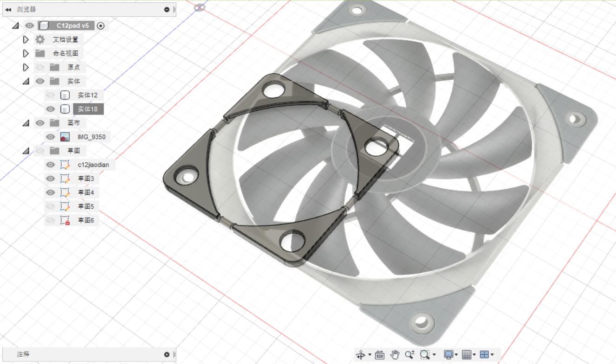Open Grid and Snaps settings icon
Viewport: 616px width, 364px height.
click(467, 355)
